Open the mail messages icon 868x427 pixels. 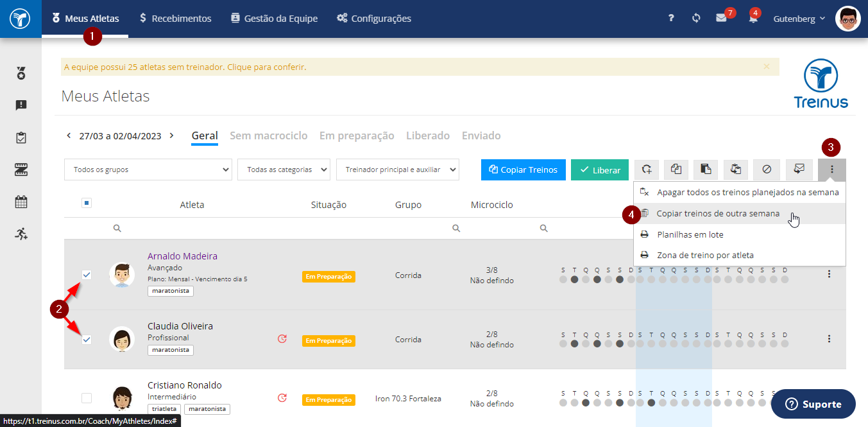point(721,19)
